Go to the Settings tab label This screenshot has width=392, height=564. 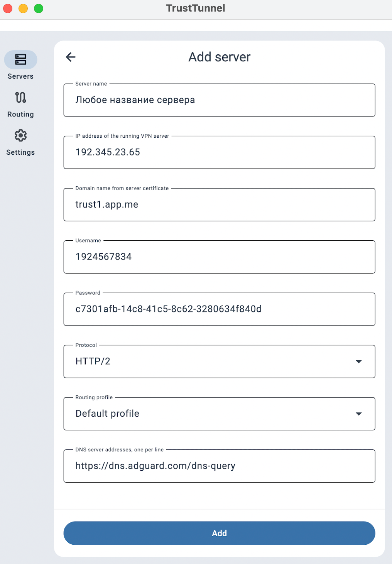point(20,152)
